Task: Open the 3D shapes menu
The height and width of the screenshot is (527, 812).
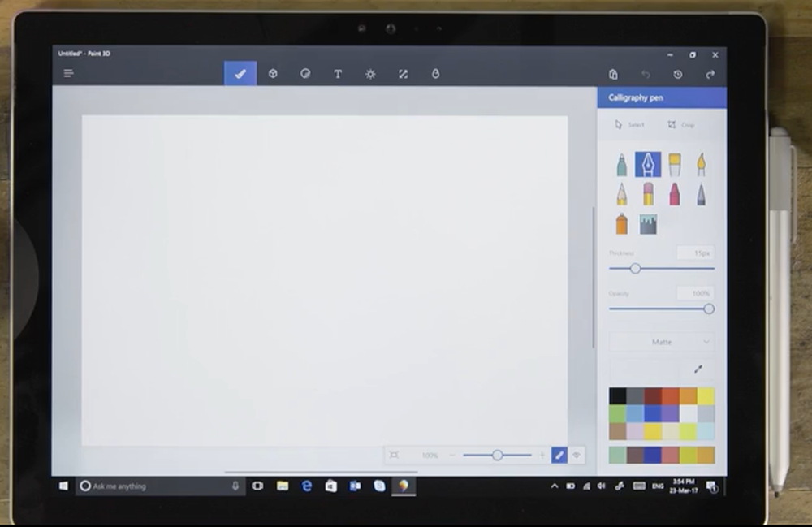Action: click(x=273, y=74)
